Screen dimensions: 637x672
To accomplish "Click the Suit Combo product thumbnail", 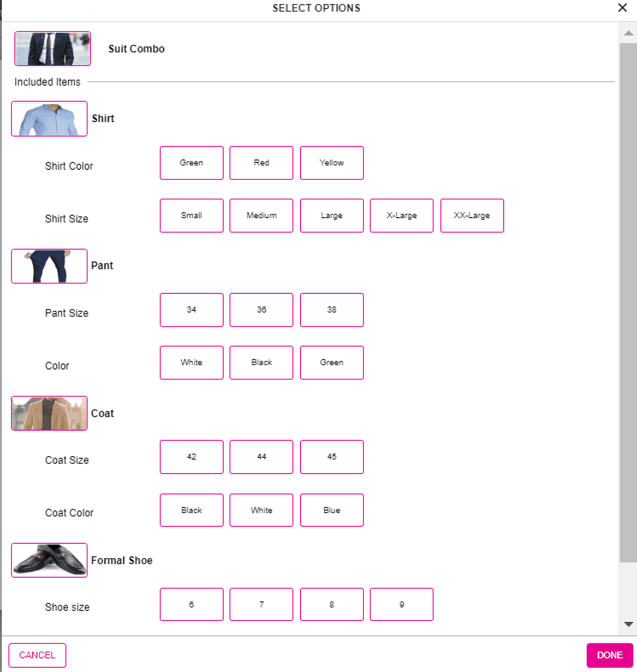I will 52,49.
